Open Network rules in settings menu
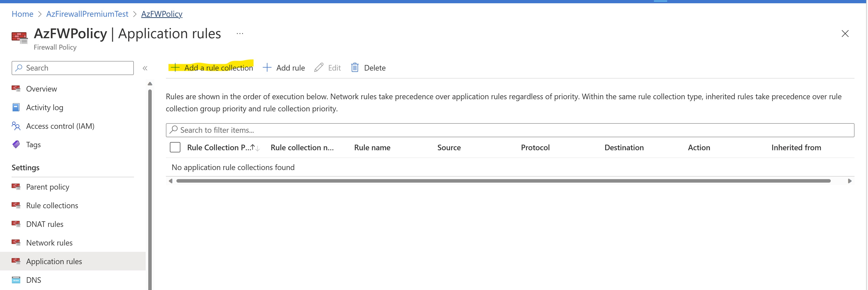868x290 pixels. click(x=49, y=243)
